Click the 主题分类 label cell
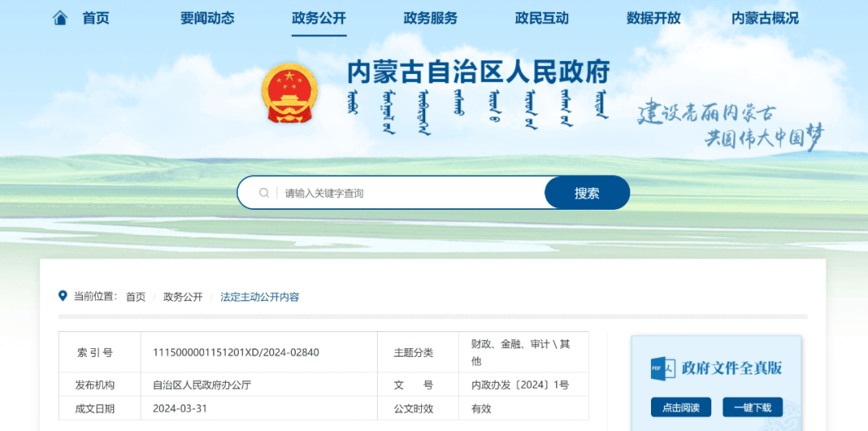The height and width of the screenshot is (431, 868). coord(418,352)
